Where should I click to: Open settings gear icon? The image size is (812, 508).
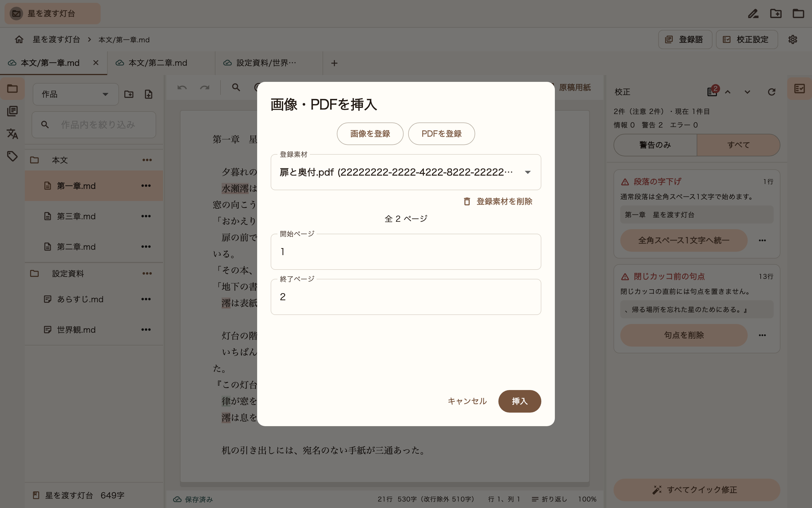(x=793, y=39)
